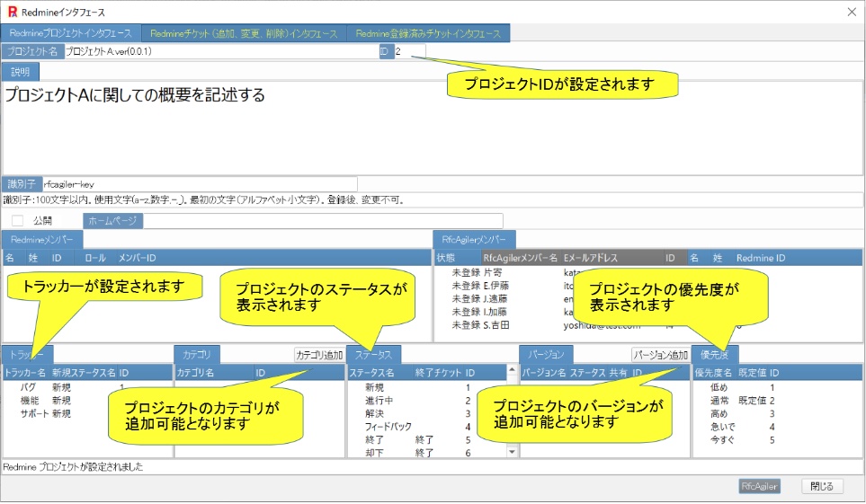Click the ロール column header
Image resolution: width=866 pixels, height=504 pixels.
(x=95, y=258)
